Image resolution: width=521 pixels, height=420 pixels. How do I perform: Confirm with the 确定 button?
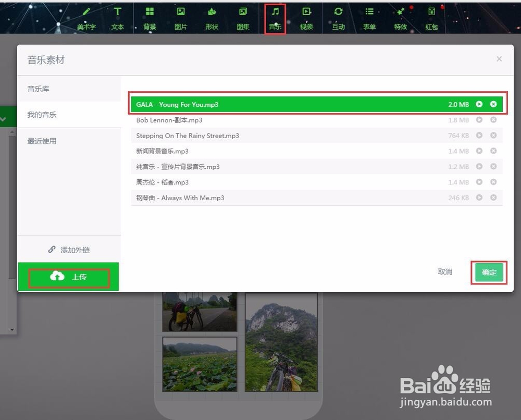489,273
